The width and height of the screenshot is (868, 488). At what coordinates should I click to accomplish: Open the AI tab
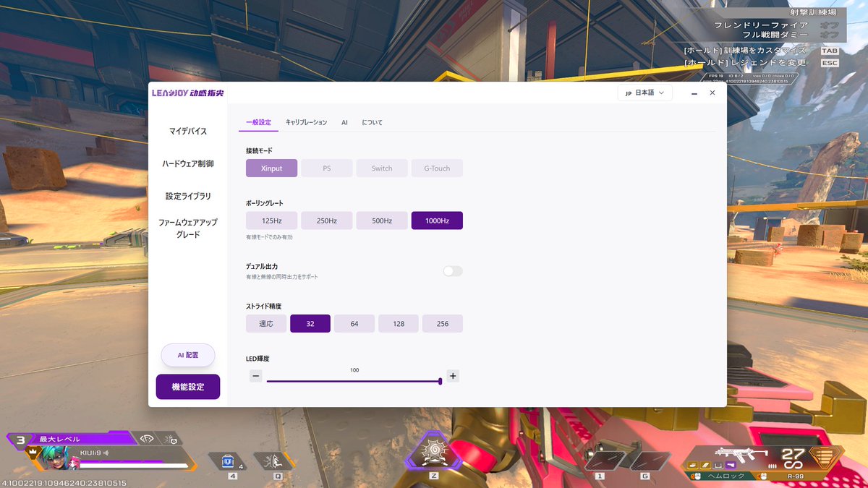click(x=344, y=122)
